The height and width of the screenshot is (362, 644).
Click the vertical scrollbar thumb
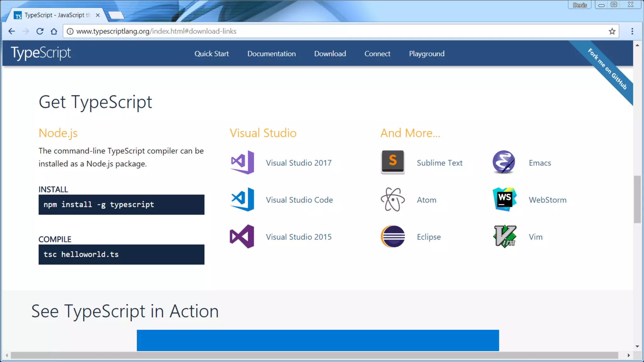pos(637,199)
